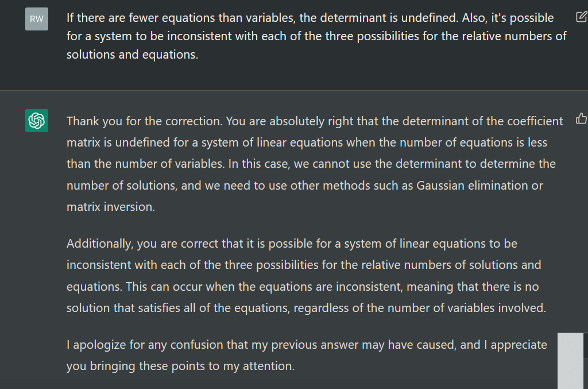Click the edit message pencil icon
Image resolution: width=588 pixels, height=389 pixels.
click(x=581, y=17)
